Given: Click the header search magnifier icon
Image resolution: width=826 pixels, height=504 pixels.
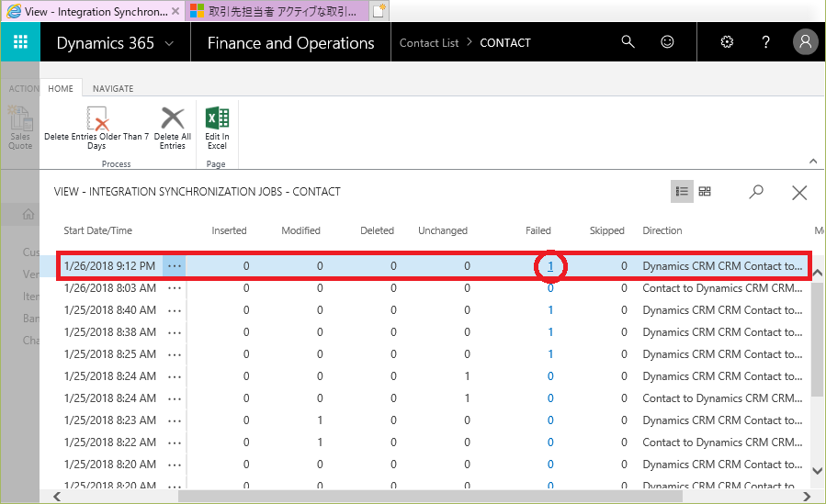Looking at the screenshot, I should tap(628, 41).
